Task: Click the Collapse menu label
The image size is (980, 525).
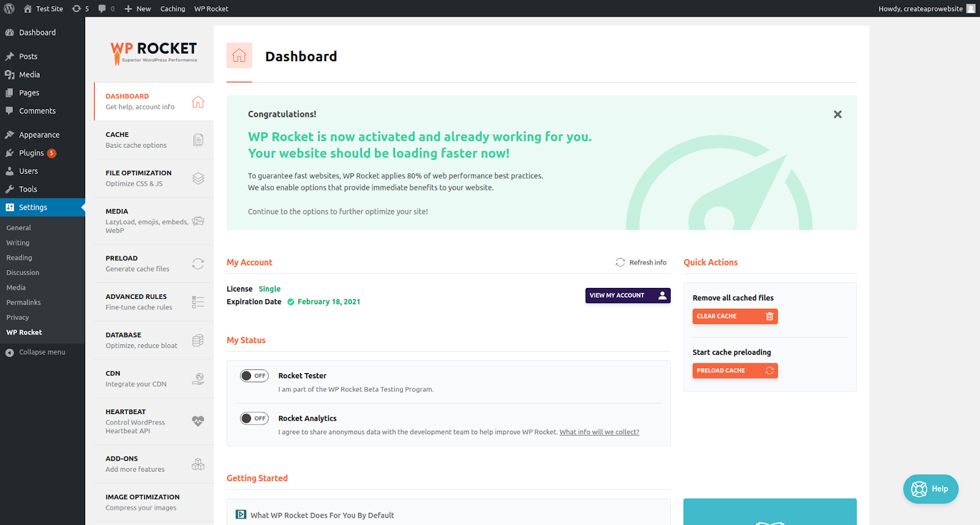Action: pyautogui.click(x=42, y=352)
